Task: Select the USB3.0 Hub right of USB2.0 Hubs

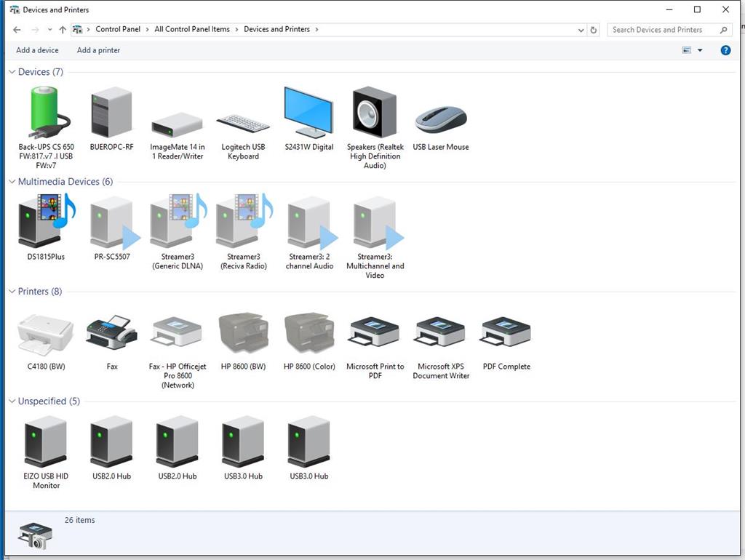Action: click(243, 441)
